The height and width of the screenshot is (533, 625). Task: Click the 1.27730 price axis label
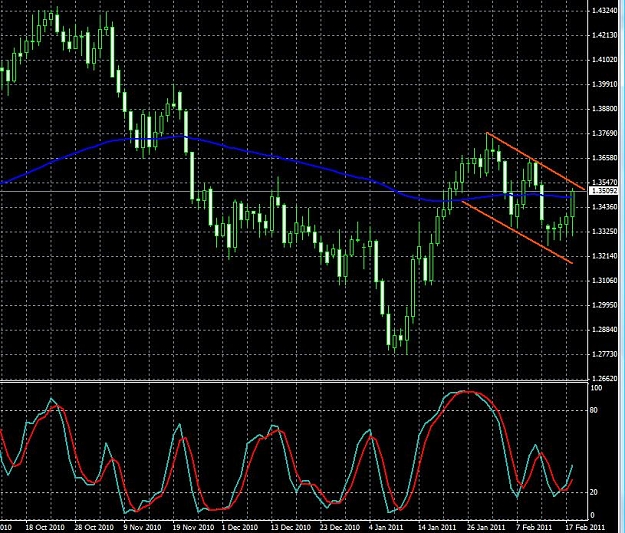[605, 354]
